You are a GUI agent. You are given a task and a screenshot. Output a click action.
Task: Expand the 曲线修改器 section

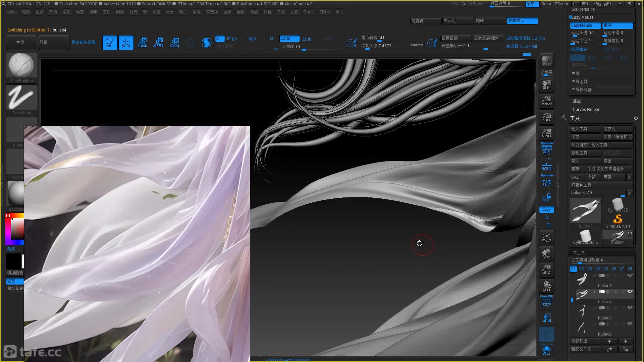coord(581,89)
